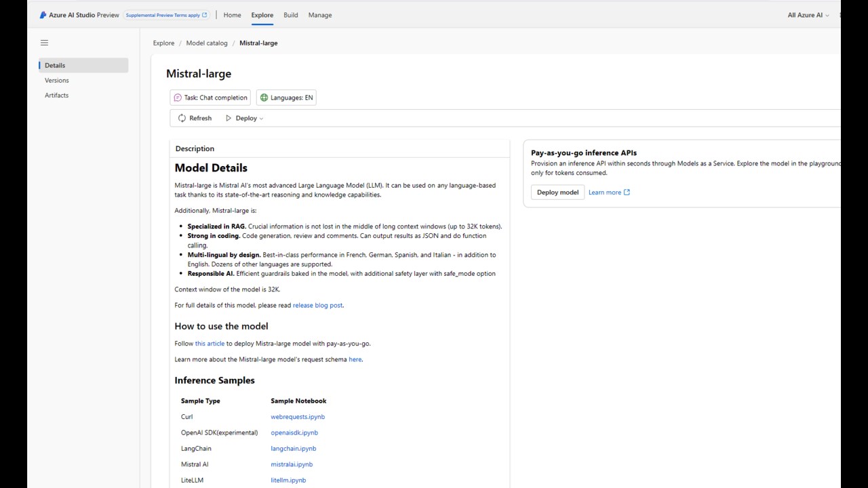868x488 pixels.
Task: Open the release blog post link
Action: pyautogui.click(x=317, y=305)
